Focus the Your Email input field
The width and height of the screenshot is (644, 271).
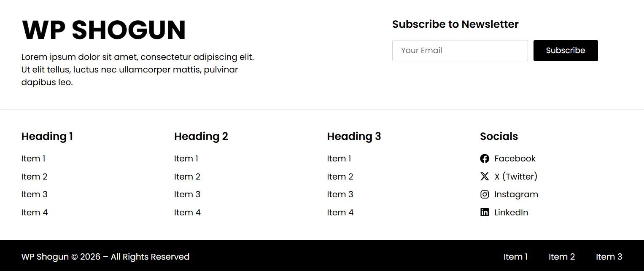pyautogui.click(x=460, y=51)
